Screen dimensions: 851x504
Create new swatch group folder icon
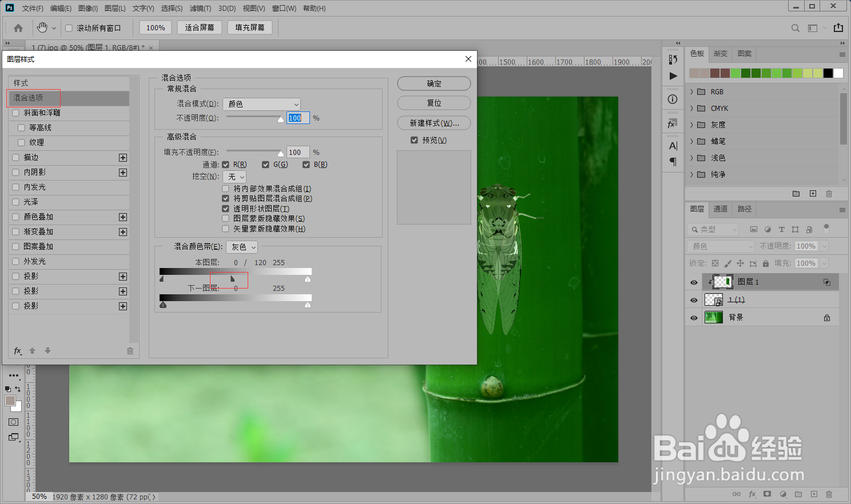tap(796, 194)
